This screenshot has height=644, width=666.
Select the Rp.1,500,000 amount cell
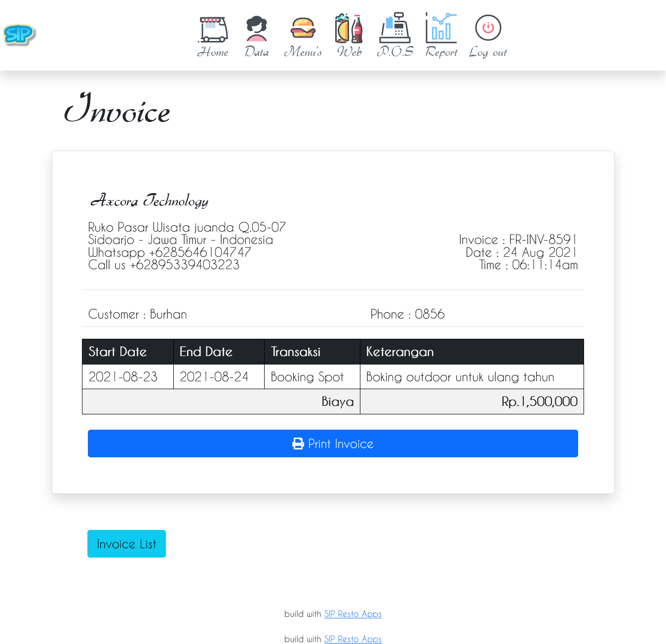pyautogui.click(x=472, y=402)
